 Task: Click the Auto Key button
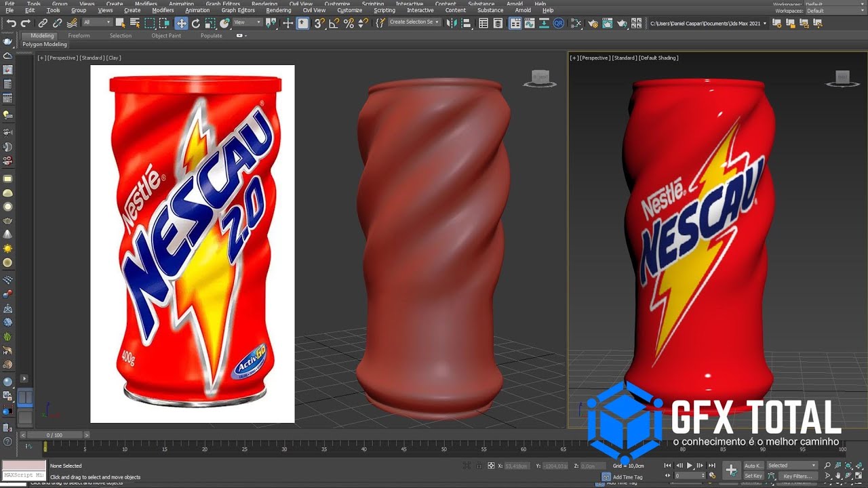click(x=753, y=466)
